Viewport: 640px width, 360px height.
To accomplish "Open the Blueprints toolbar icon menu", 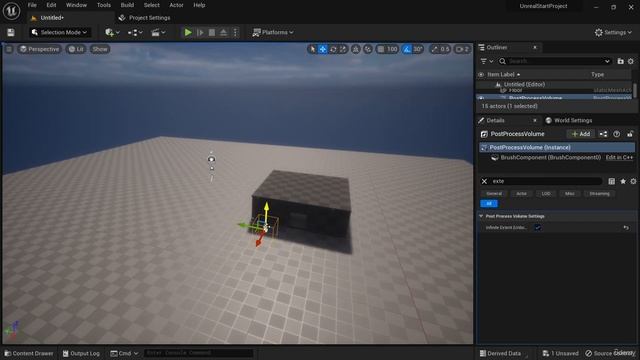I will click(135, 32).
